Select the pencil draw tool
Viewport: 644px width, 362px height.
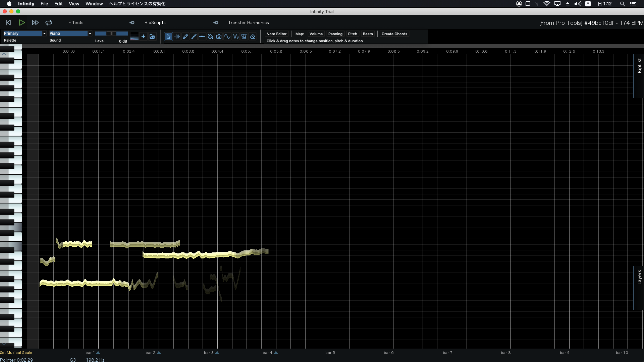[x=185, y=37]
